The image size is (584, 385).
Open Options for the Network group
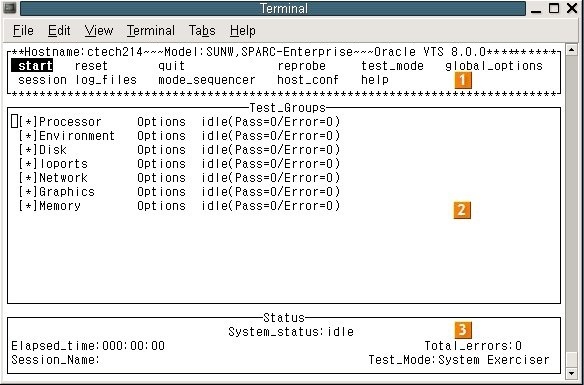tap(161, 178)
